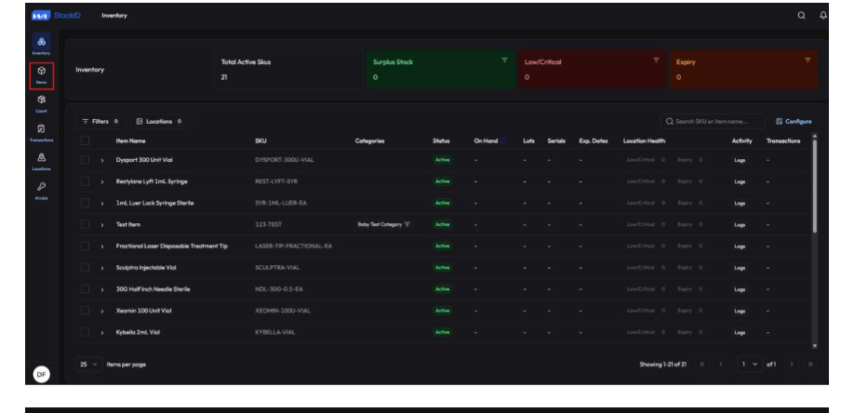
Task: Go to next page arrow
Action: pos(792,365)
